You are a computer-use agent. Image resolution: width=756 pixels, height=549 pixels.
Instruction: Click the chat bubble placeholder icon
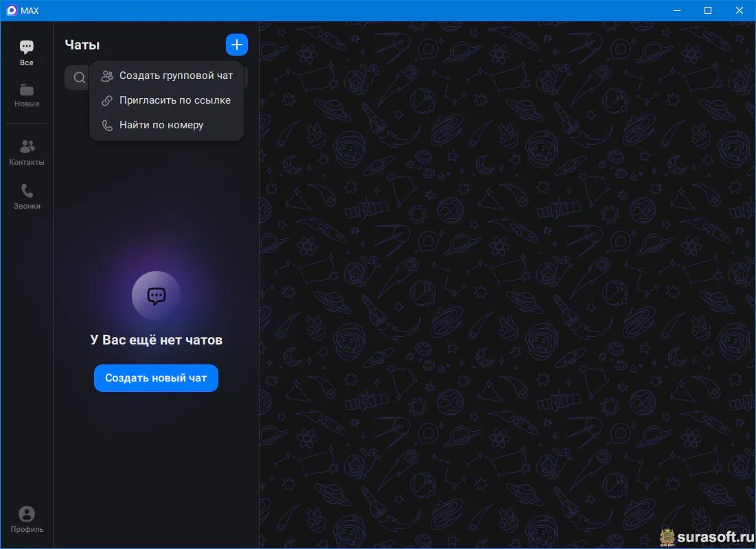(157, 296)
